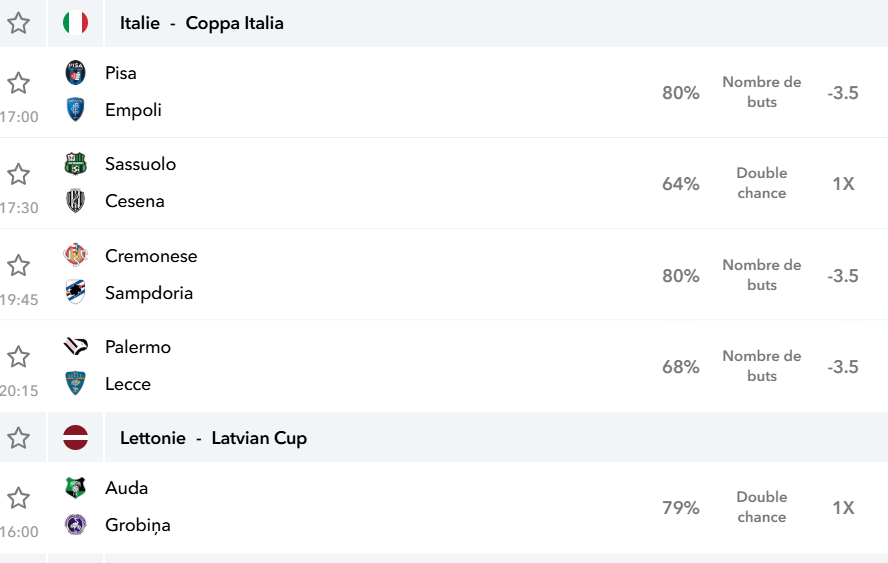Click the Pisa club crest icon
This screenshot has width=888, height=563.
coord(75,72)
